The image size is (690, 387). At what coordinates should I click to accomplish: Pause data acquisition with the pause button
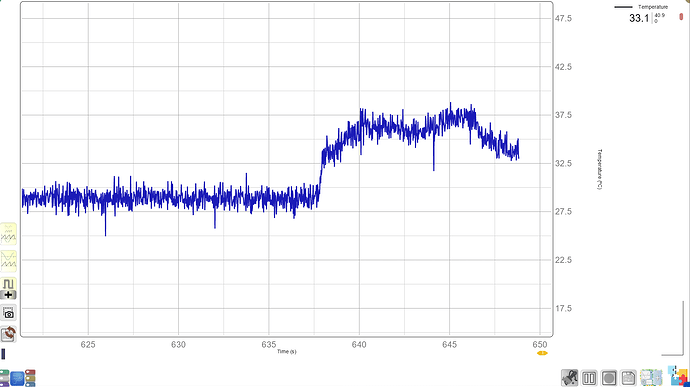pos(589,378)
